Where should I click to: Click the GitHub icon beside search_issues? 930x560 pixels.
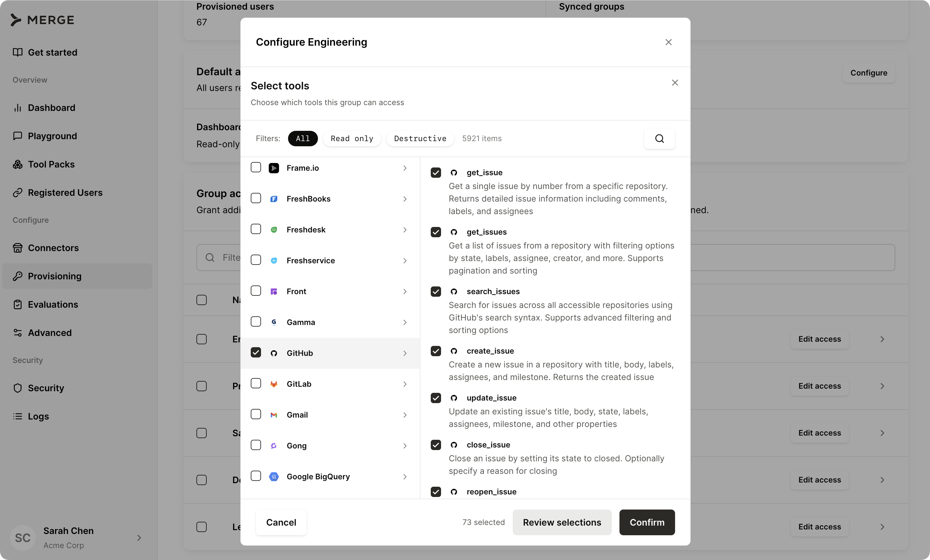454,292
